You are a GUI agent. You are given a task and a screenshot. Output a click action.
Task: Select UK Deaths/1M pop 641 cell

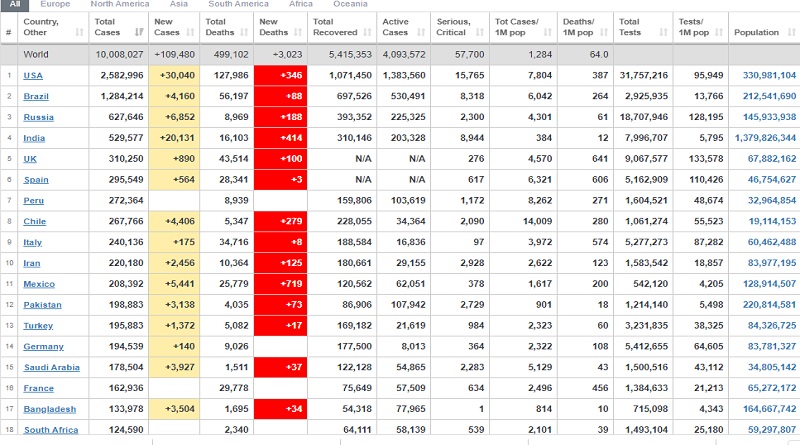[x=585, y=159]
